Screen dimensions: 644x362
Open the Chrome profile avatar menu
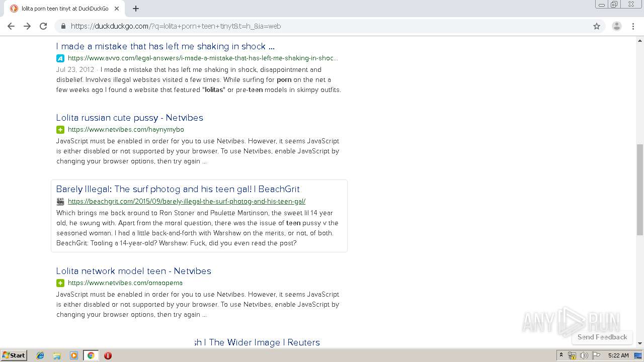[x=617, y=26]
